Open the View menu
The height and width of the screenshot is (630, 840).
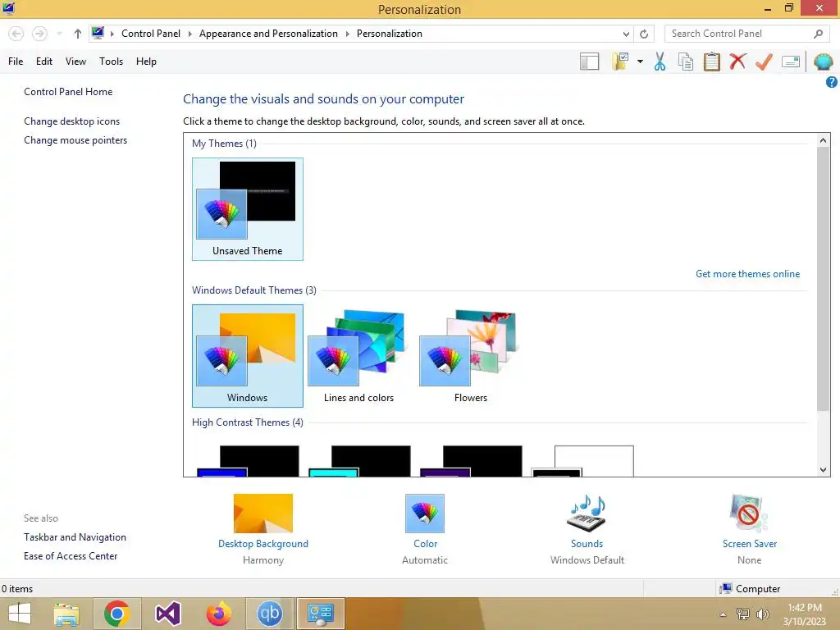coord(75,62)
